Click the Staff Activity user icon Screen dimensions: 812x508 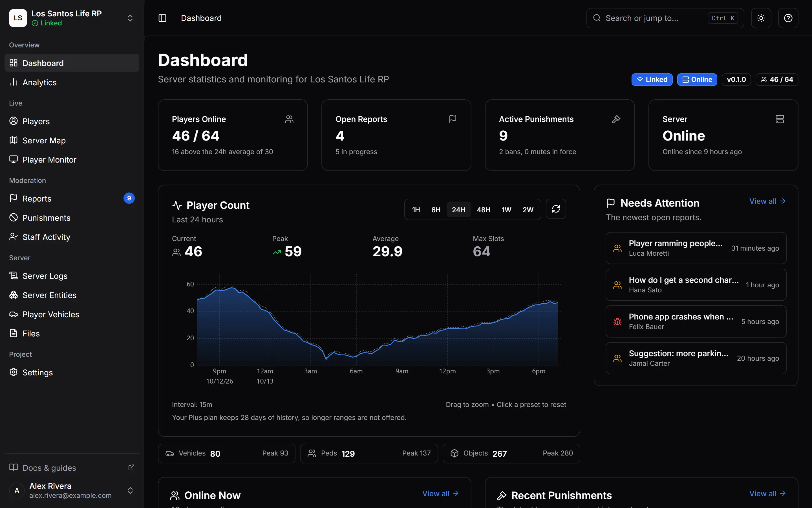coord(14,237)
